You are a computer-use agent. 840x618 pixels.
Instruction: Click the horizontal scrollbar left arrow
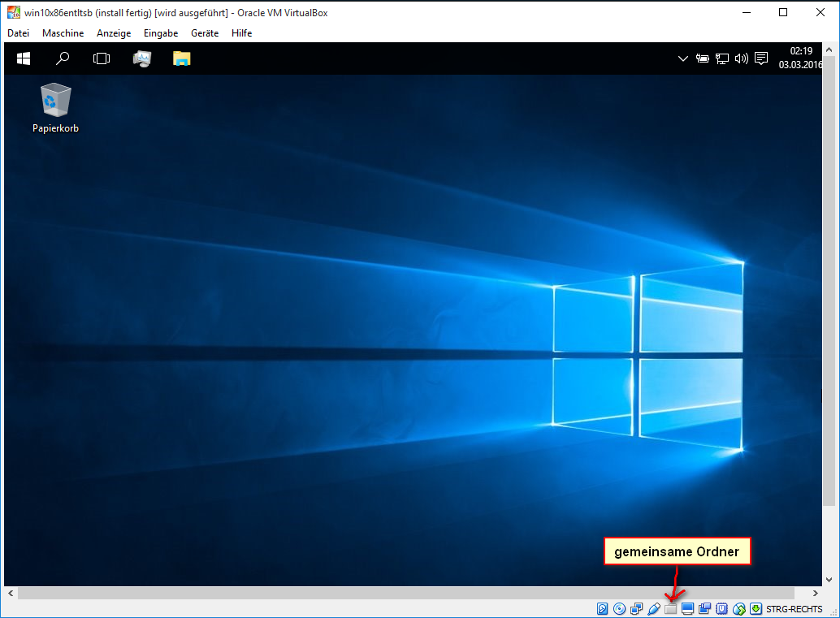coord(11,594)
